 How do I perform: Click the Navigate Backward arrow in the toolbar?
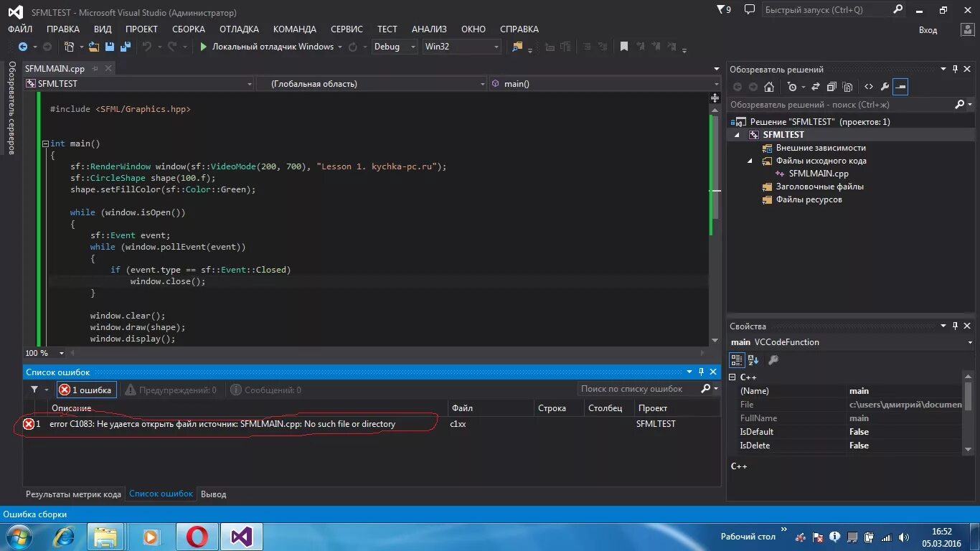pyautogui.click(x=22, y=47)
